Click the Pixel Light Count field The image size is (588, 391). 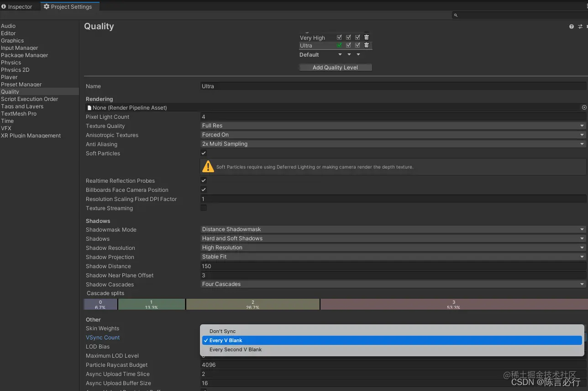[x=393, y=117]
